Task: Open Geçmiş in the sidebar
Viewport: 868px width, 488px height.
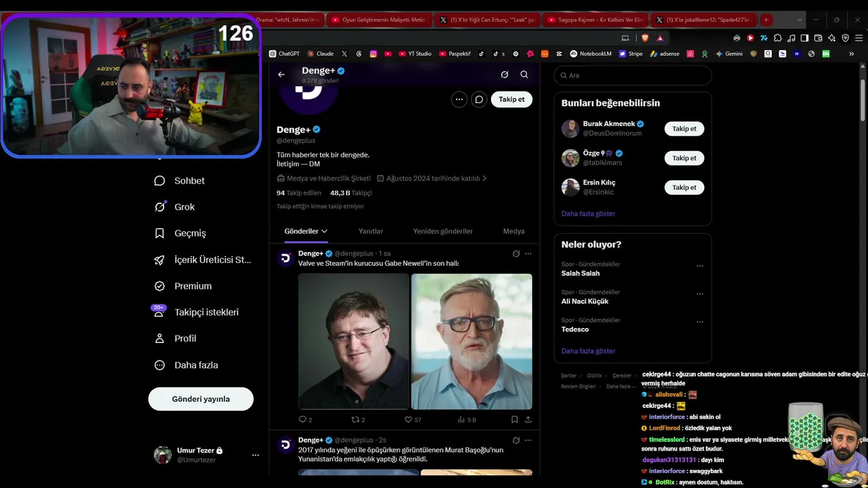Action: tap(180, 233)
